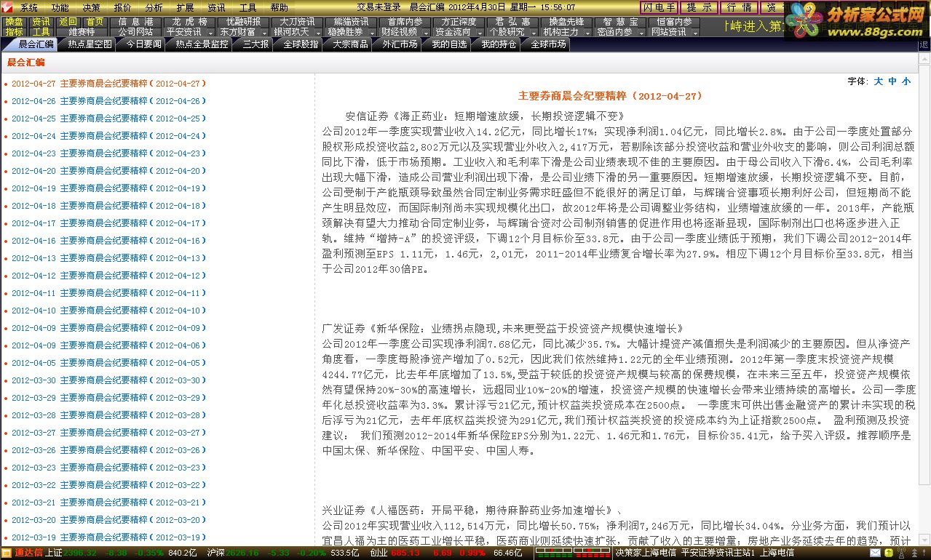Click the 返回 toolbar button

point(68,22)
